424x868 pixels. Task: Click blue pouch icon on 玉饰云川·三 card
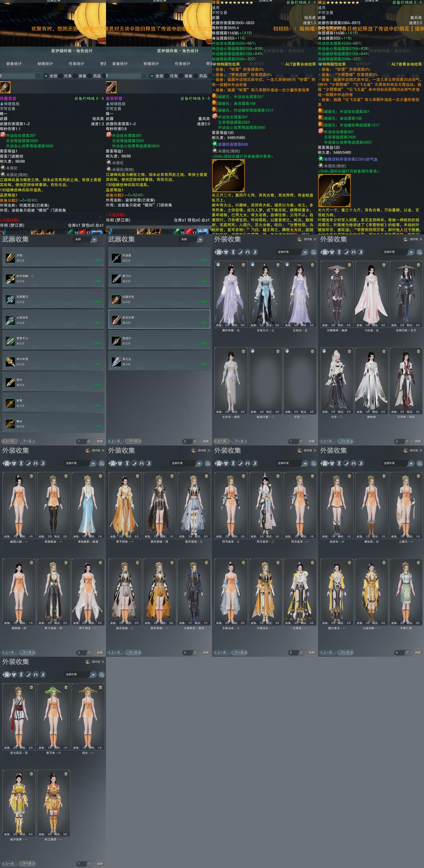(x=253, y=265)
